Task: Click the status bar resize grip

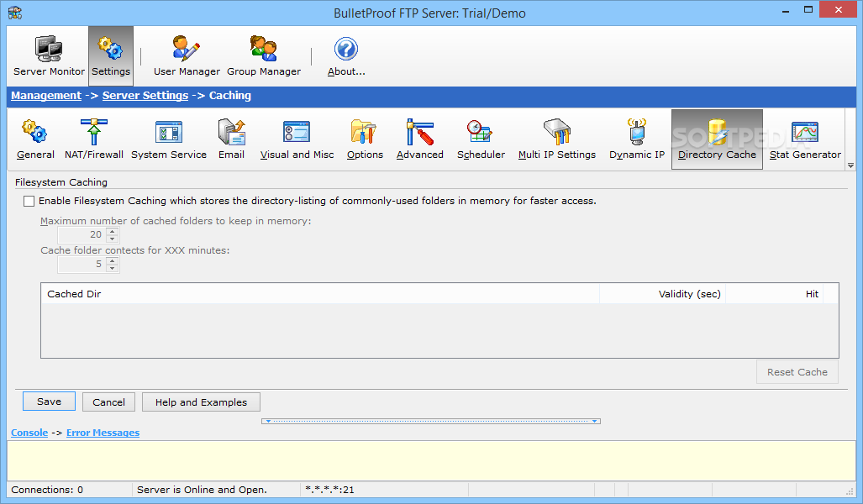Action: click(850, 491)
